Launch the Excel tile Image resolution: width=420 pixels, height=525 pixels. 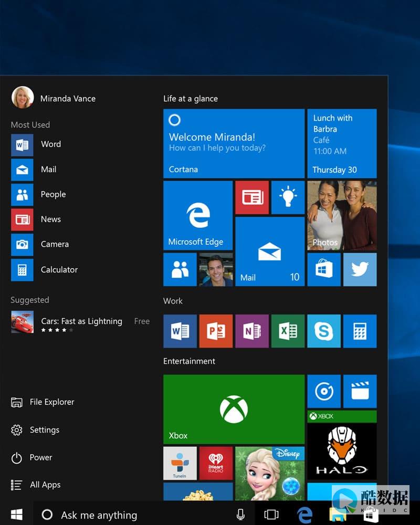point(288,331)
